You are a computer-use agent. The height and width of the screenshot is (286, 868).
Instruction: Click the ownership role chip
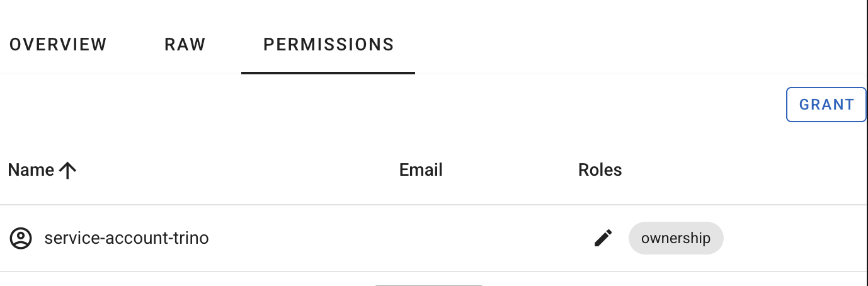tap(675, 238)
